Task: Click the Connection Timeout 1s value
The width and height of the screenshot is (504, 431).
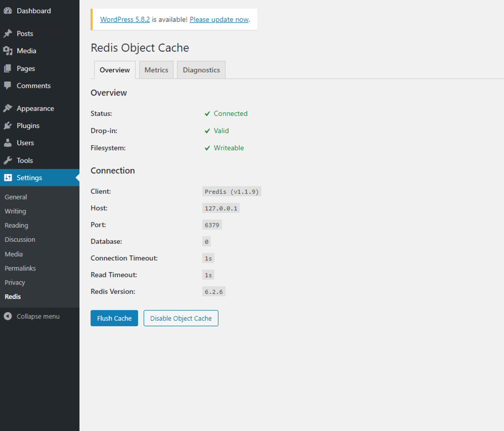Action: (x=208, y=258)
